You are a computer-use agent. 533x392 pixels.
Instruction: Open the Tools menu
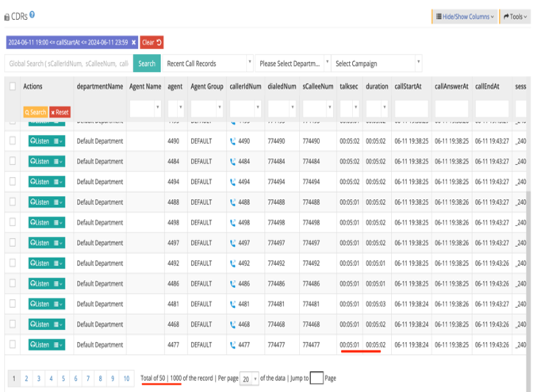(514, 16)
